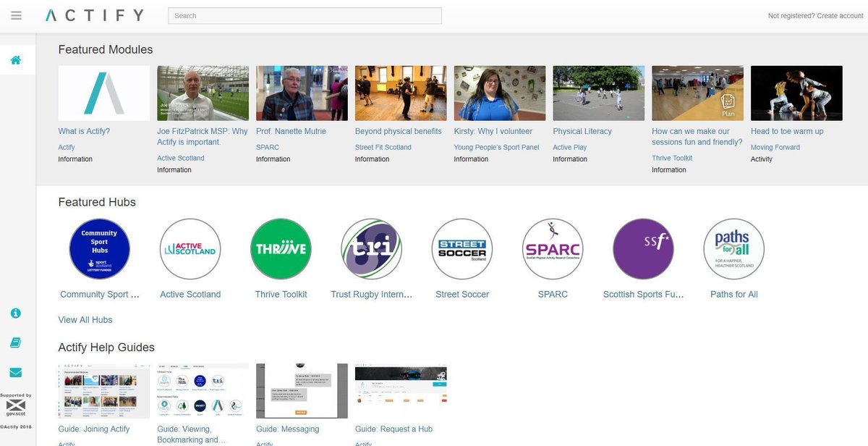This screenshot has height=446, width=868.
Task: Open the book guide icon in the sidebar
Action: tap(16, 342)
